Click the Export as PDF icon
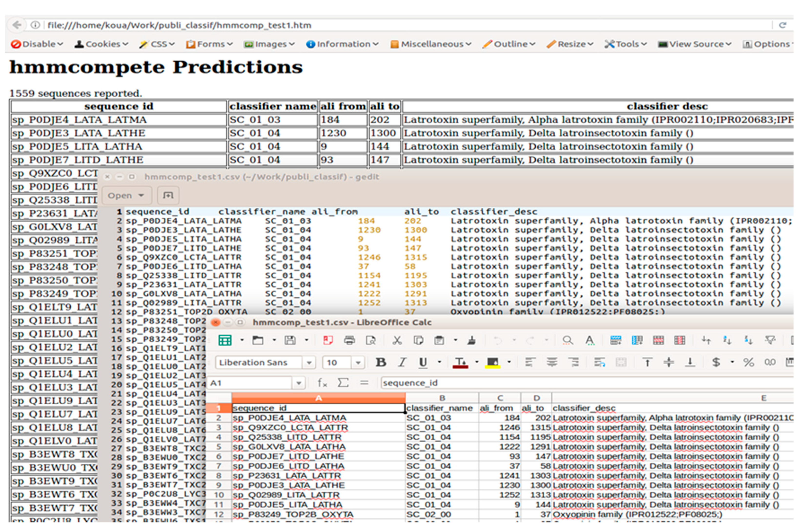 pyautogui.click(x=328, y=340)
